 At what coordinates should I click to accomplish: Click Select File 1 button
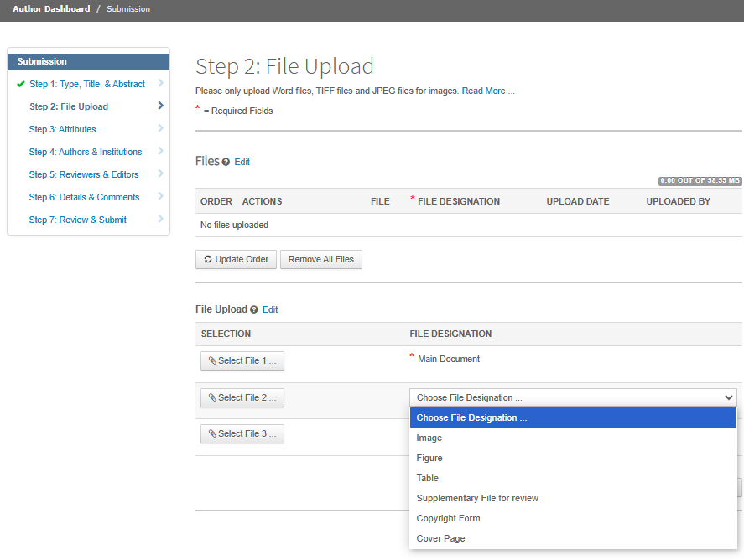coord(242,360)
